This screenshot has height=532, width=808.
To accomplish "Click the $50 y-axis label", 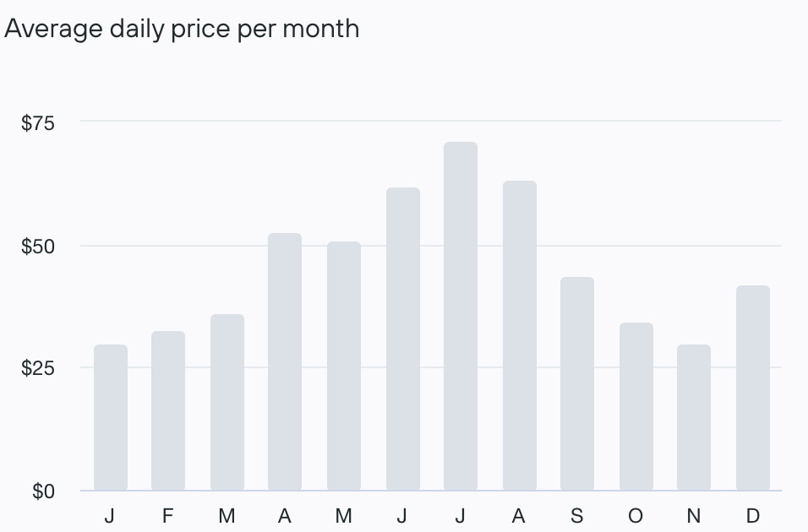I will [x=37, y=247].
